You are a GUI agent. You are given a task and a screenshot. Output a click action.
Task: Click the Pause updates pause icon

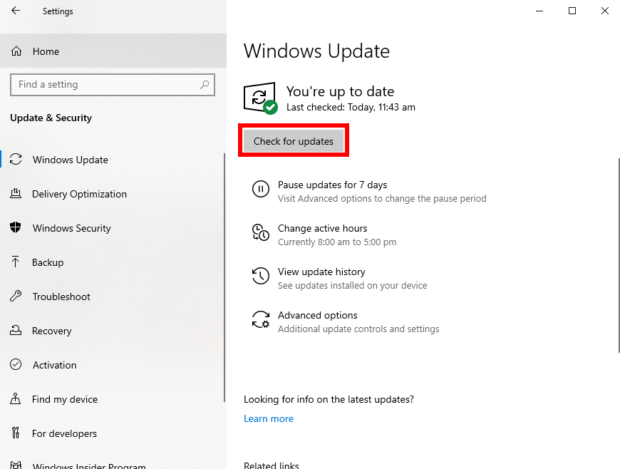point(260,190)
